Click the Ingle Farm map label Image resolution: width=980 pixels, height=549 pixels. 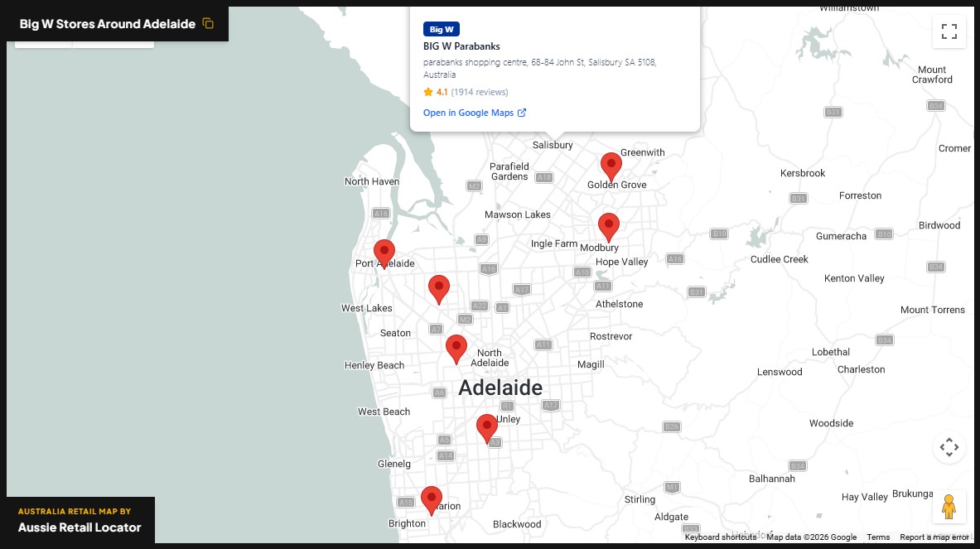pos(554,243)
